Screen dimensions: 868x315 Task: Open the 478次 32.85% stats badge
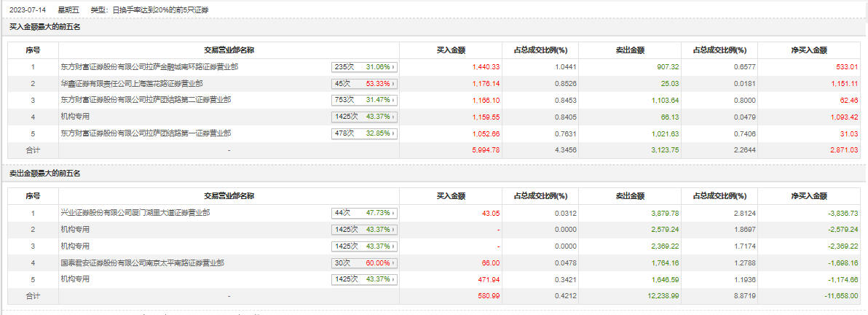click(x=366, y=133)
